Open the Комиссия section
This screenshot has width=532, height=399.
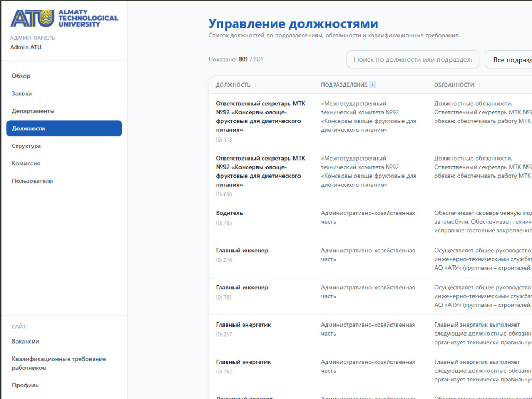[x=64, y=163]
